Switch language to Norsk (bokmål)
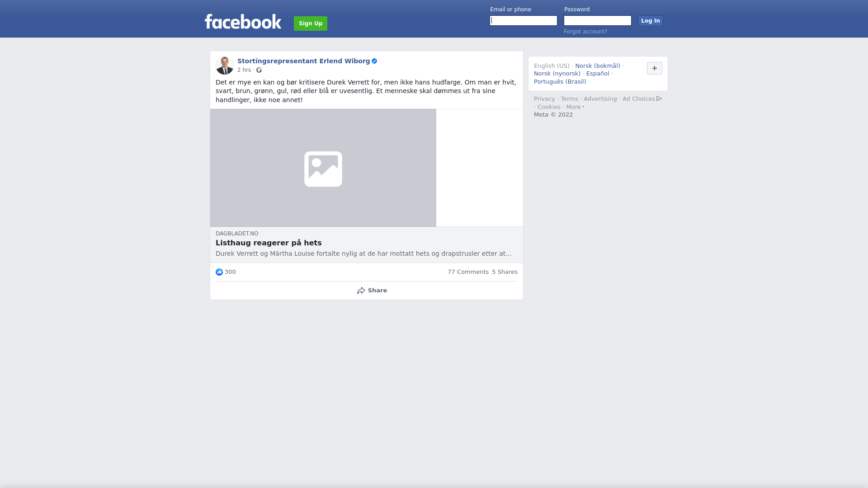Viewport: 868px width, 488px height. 598,66
